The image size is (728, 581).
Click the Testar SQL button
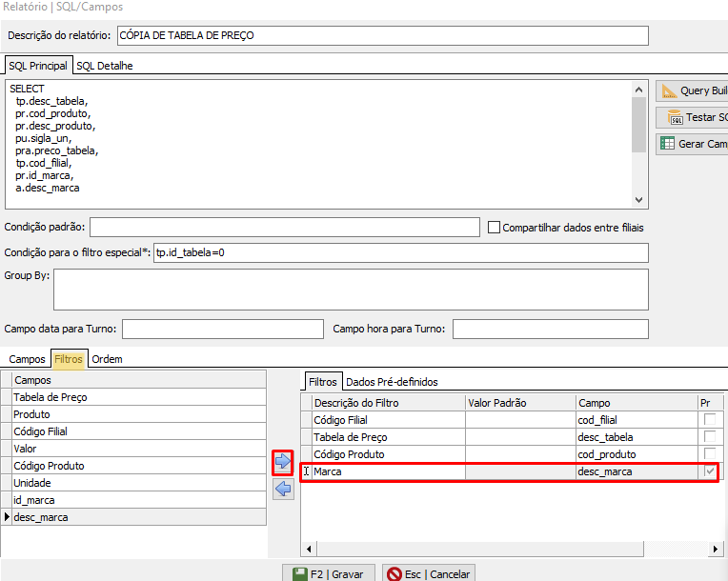click(x=693, y=117)
